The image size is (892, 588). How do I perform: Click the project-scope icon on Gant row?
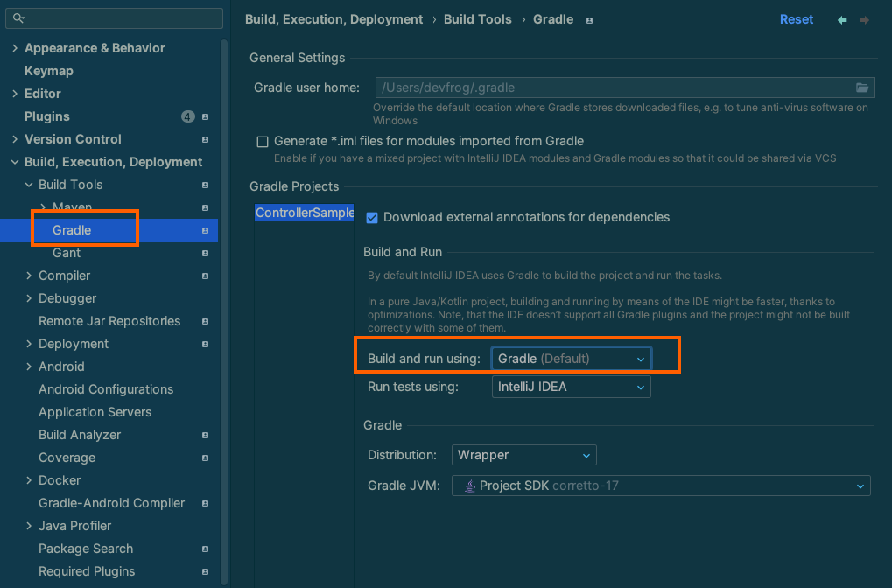(x=206, y=253)
